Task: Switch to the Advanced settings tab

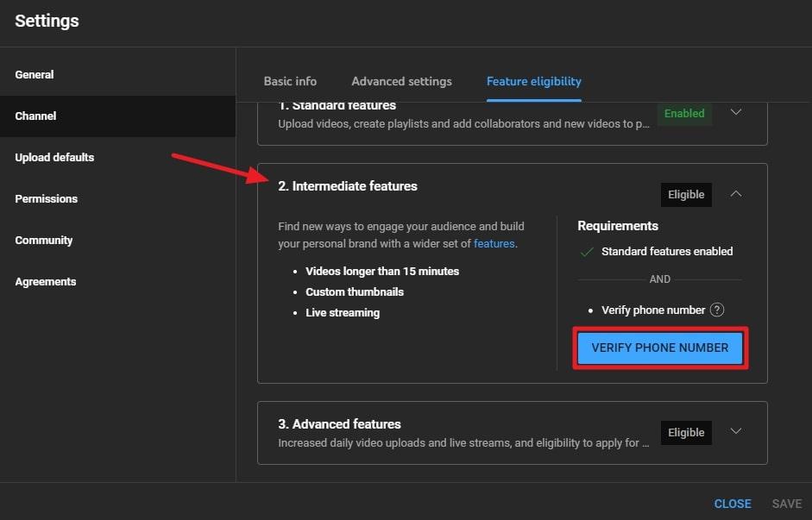Action: (x=401, y=81)
